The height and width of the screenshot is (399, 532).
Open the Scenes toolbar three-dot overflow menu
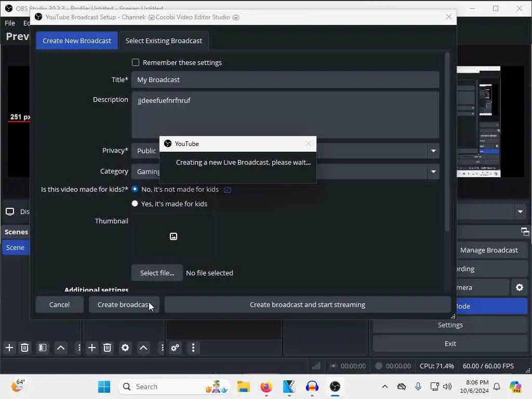click(79, 348)
